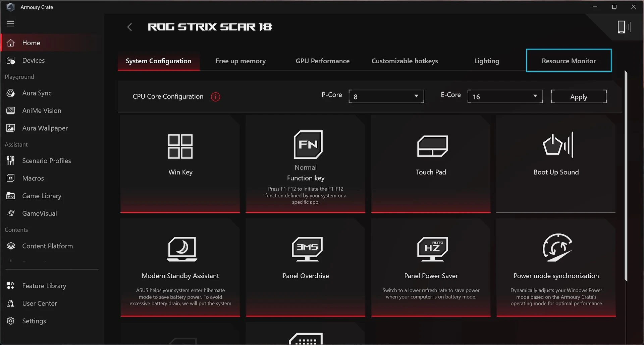Click CPU Core Configuration info icon
This screenshot has height=345, width=644.
tap(215, 97)
